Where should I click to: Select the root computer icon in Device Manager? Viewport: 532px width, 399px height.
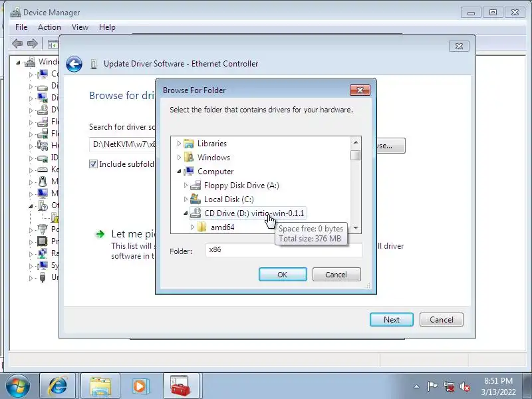pyautogui.click(x=30, y=62)
